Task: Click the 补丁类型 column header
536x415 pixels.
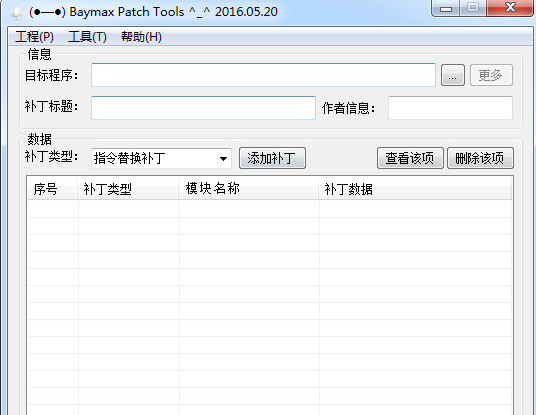Action: click(128, 188)
